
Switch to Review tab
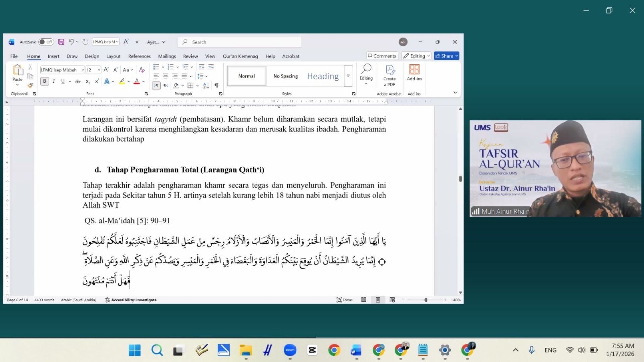190,56
